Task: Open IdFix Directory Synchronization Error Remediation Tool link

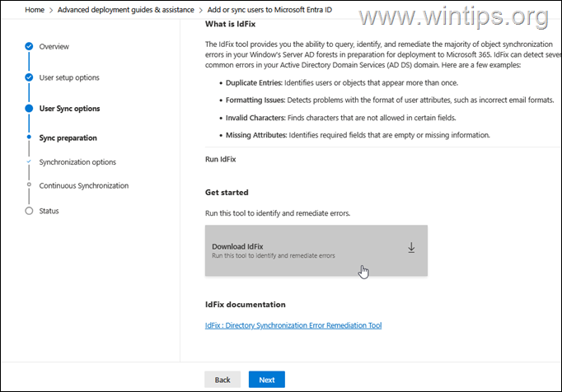Action: point(293,325)
